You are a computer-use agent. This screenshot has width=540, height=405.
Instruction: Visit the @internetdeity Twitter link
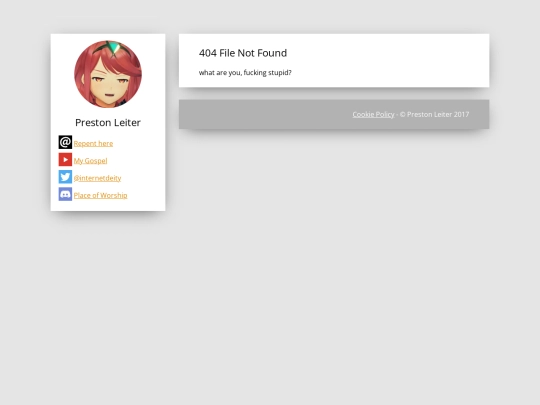(x=97, y=178)
